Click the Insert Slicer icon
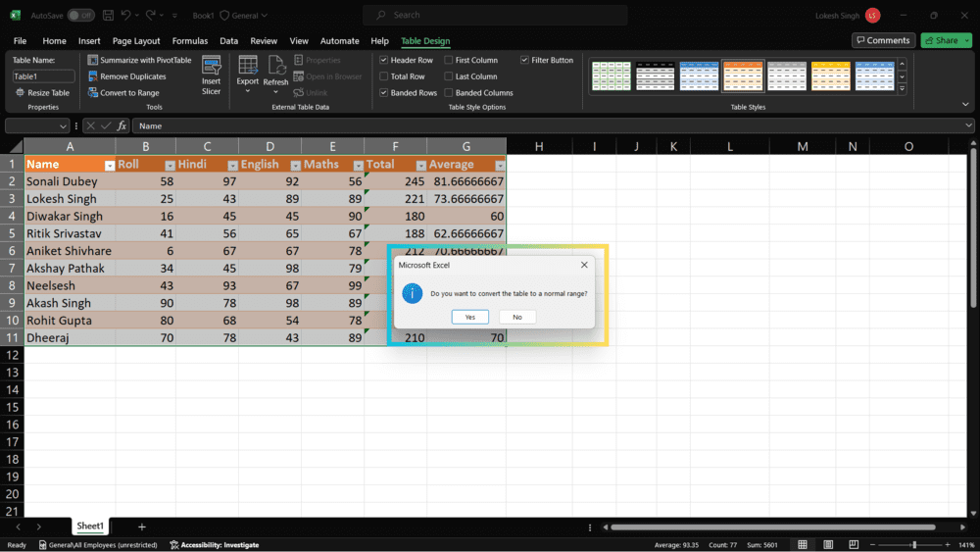Screen dimensions: 980x552 [x=211, y=67]
